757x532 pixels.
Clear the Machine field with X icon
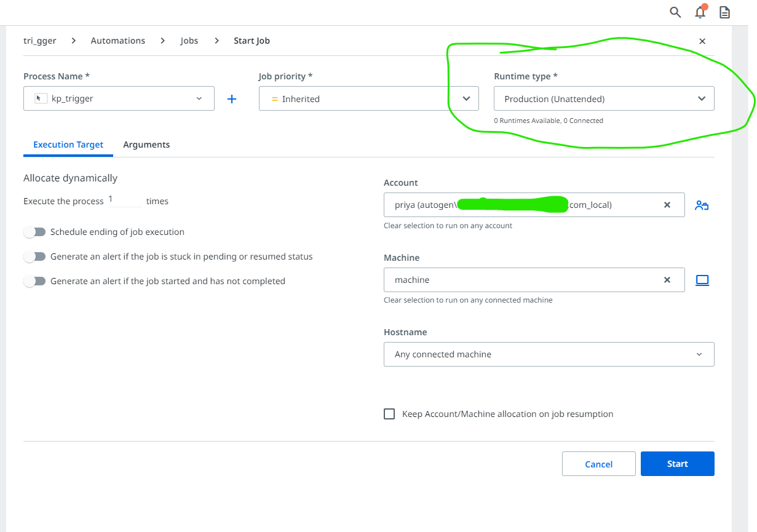[x=667, y=280]
